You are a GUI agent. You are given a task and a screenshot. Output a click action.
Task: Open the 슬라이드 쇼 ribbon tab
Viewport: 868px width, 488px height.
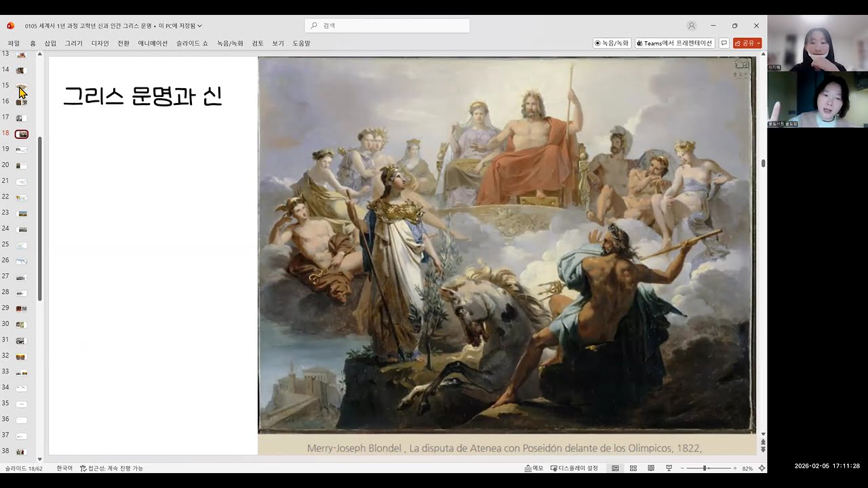click(x=192, y=43)
